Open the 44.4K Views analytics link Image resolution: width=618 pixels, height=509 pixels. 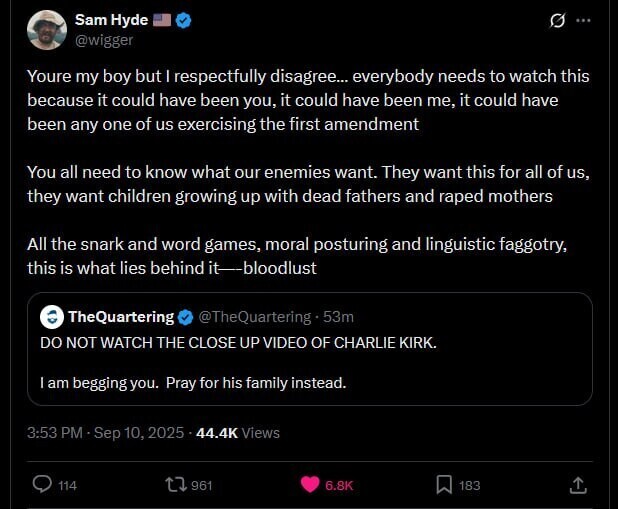pyautogui.click(x=238, y=433)
